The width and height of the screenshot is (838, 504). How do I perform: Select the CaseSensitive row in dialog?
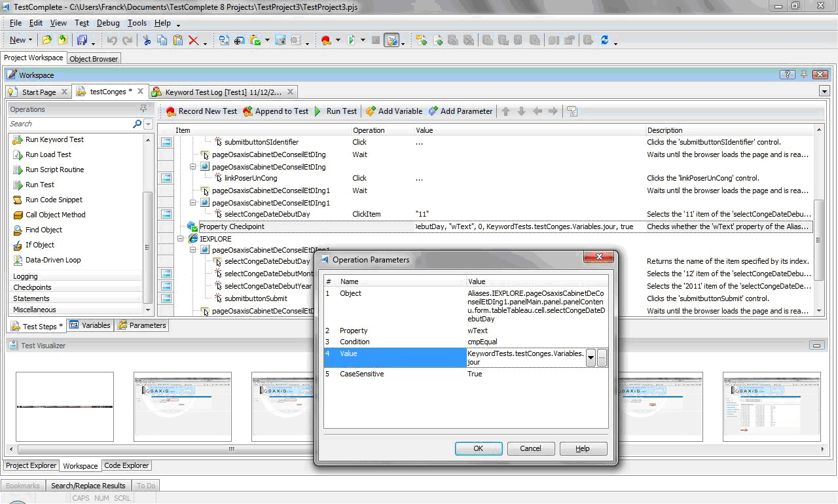(466, 374)
